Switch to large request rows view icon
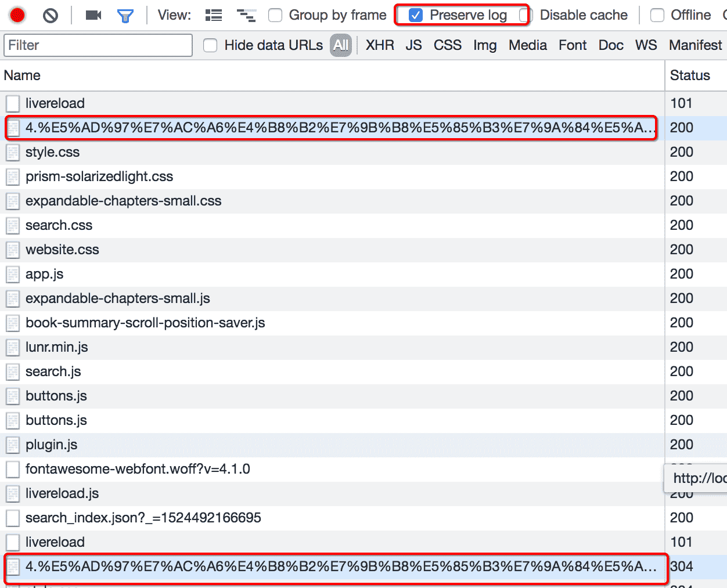 (214, 15)
